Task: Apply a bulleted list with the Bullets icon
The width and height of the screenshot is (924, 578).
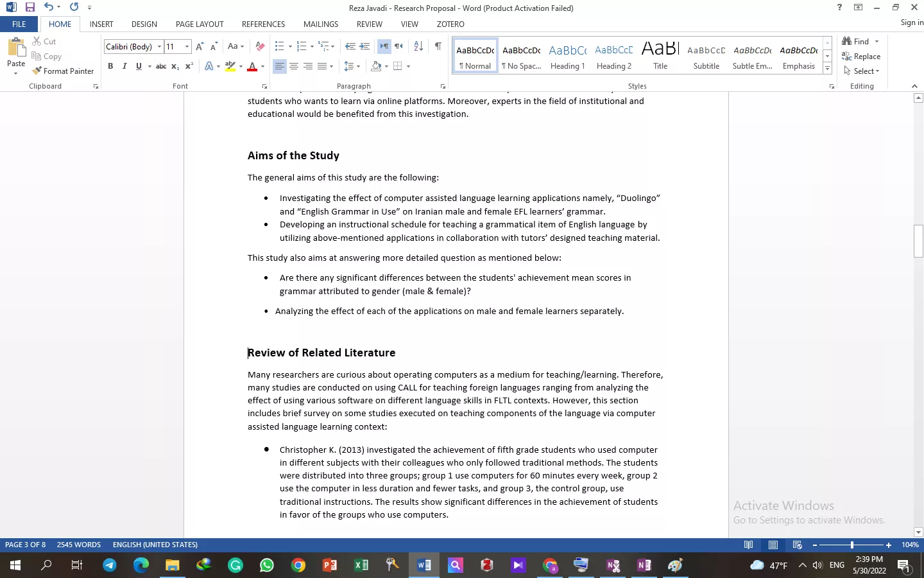Action: [279, 47]
